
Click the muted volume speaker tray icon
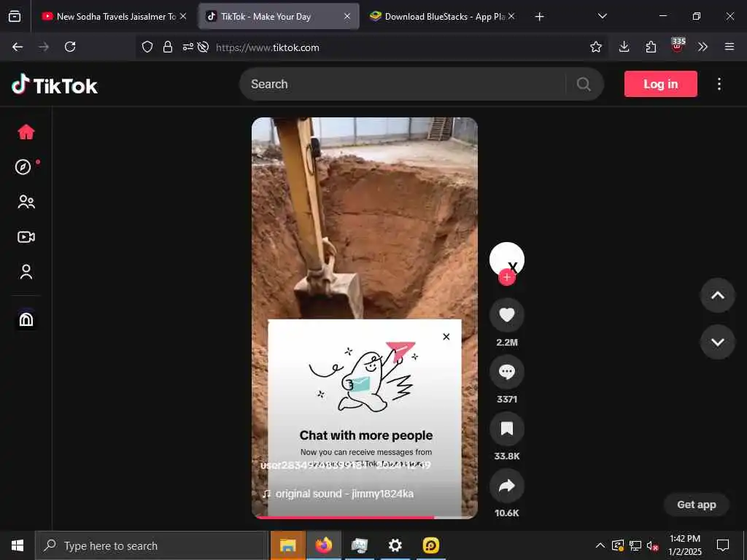652,545
